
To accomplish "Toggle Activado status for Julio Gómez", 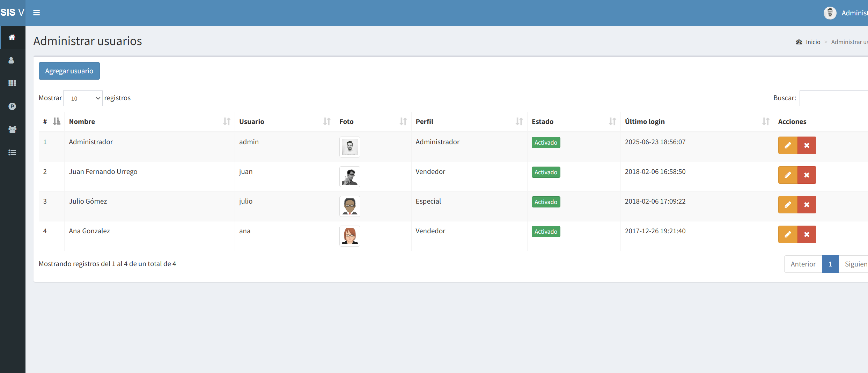I will tap(546, 202).
